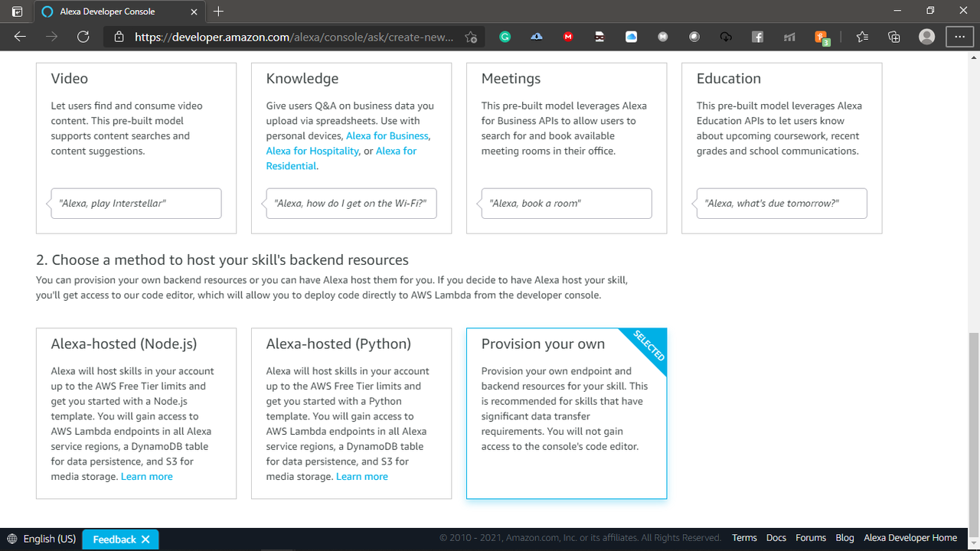
Task: Select the Alexa-hosted (Node.js) hosting option
Action: pyautogui.click(x=136, y=413)
